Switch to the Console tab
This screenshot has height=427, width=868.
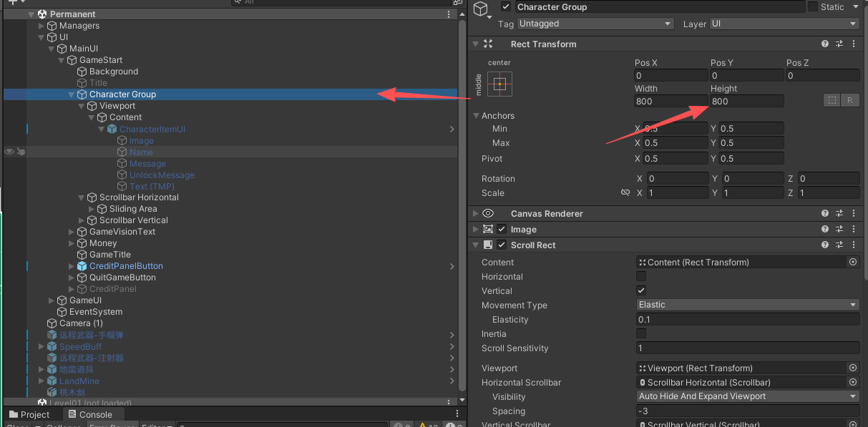click(x=90, y=415)
